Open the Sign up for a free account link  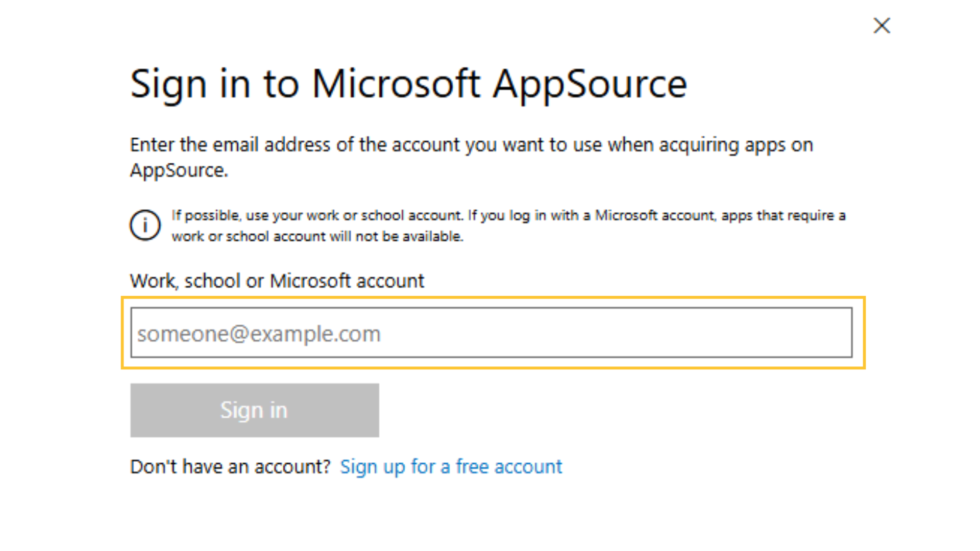(451, 467)
